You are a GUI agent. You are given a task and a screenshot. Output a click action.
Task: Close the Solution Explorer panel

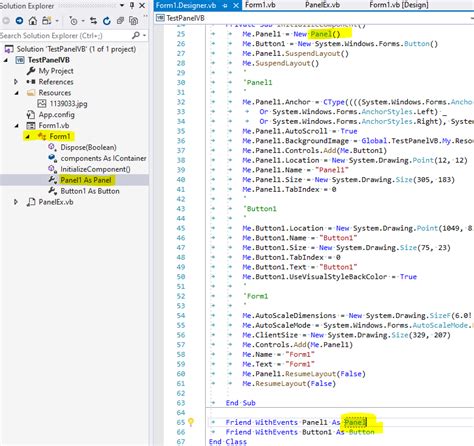coord(142,5)
